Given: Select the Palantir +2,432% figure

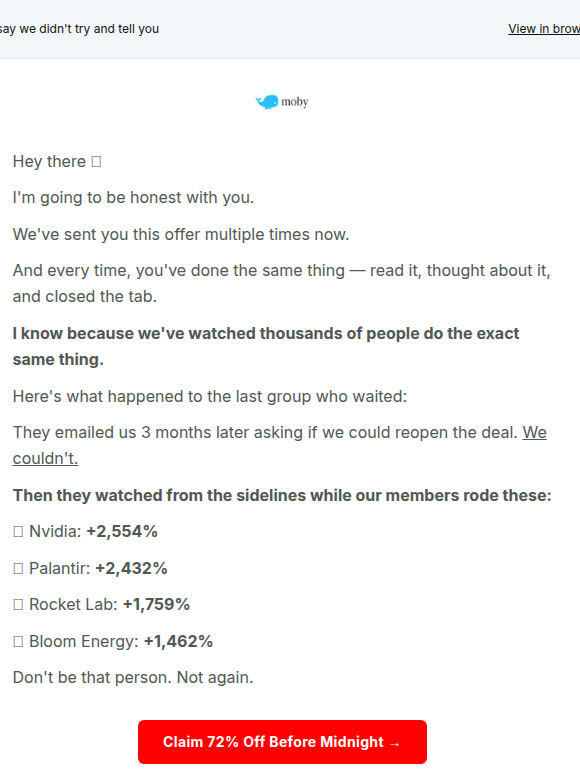Looking at the screenshot, I should click(131, 568).
